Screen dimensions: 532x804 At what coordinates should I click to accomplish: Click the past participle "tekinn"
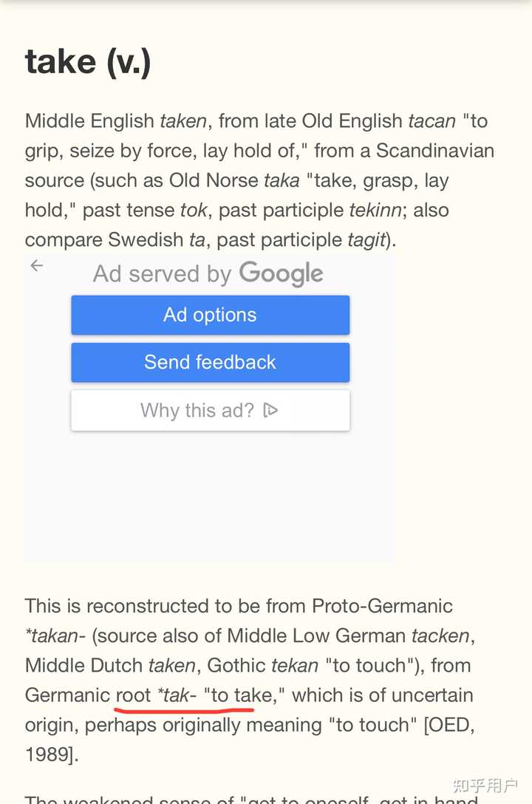coord(377,210)
